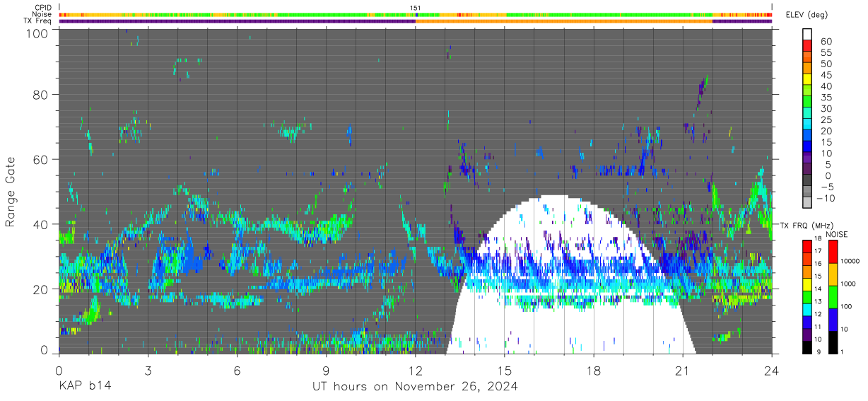Viewport: 868px width, 401px height.
Task: Click the yellow 14 MHz TX FRQ swatch
Action: click(807, 291)
